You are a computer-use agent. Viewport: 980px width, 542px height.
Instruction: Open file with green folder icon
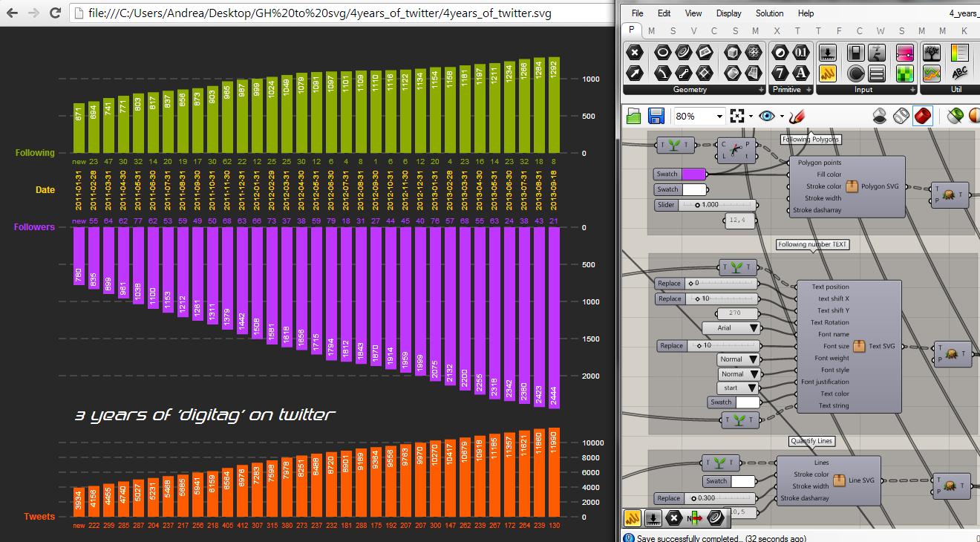[633, 116]
